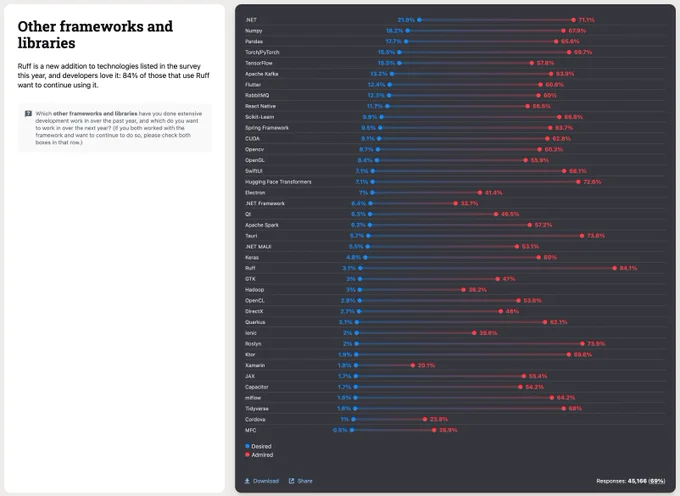Click the question mark icon in survey prompt
Viewport: 680px width, 496px height.
[x=28, y=114]
